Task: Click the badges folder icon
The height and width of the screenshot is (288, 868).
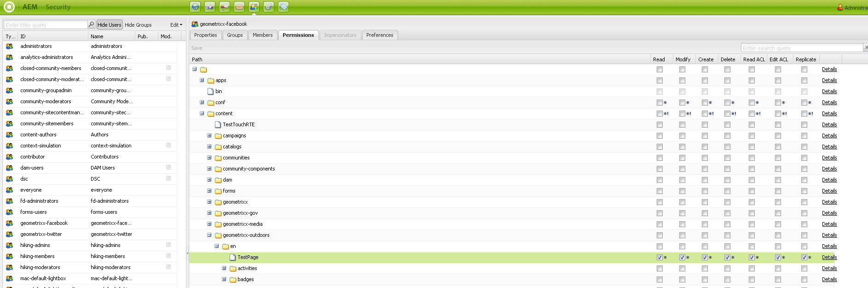Action: pos(233,280)
